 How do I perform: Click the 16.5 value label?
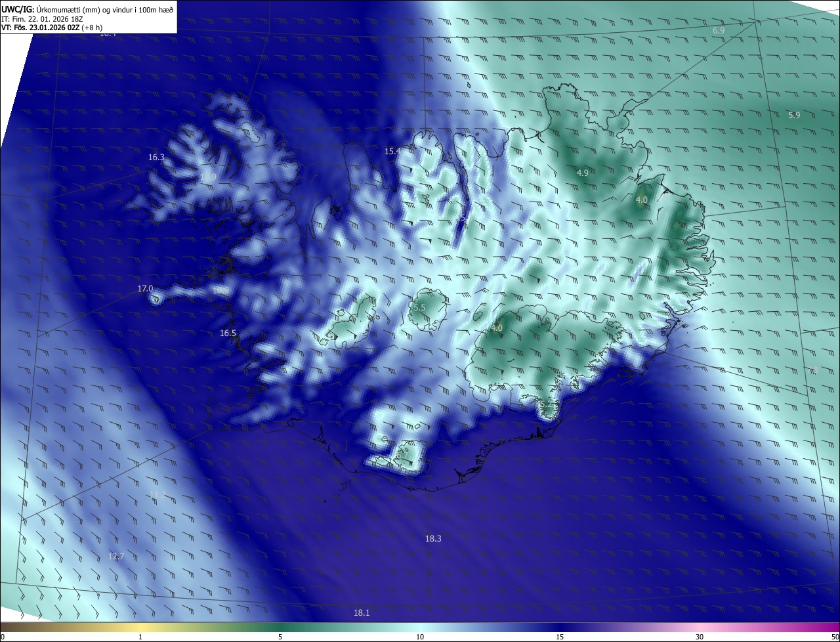tap(228, 333)
